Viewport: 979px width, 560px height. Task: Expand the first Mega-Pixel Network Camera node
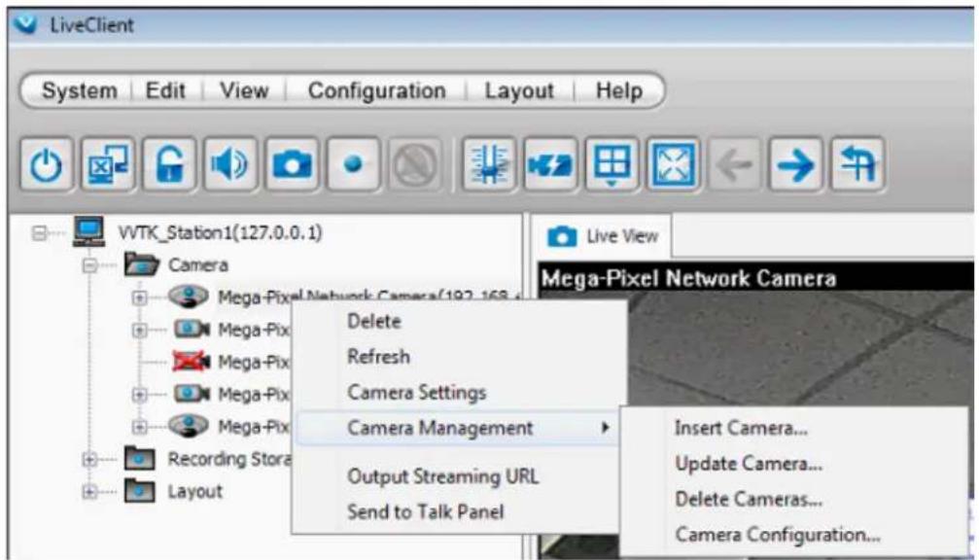pos(139,297)
